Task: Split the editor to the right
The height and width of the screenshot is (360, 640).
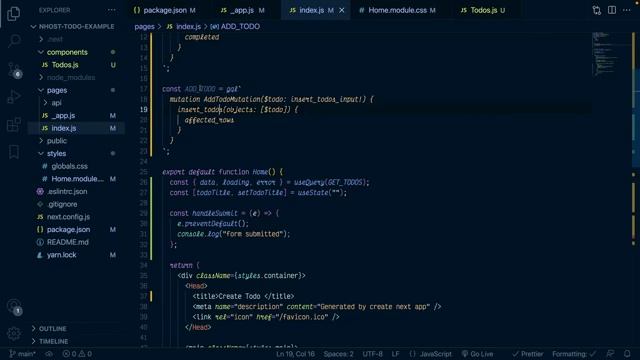Action: pyautogui.click(x=612, y=10)
